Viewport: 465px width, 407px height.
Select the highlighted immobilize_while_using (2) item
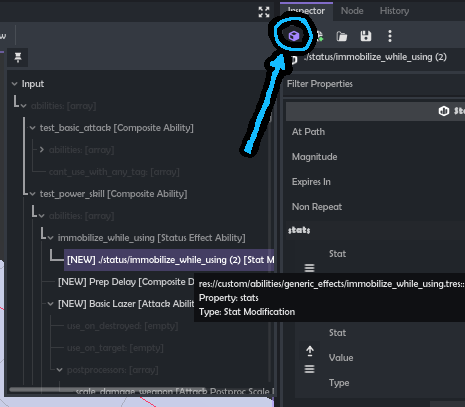coord(169,260)
